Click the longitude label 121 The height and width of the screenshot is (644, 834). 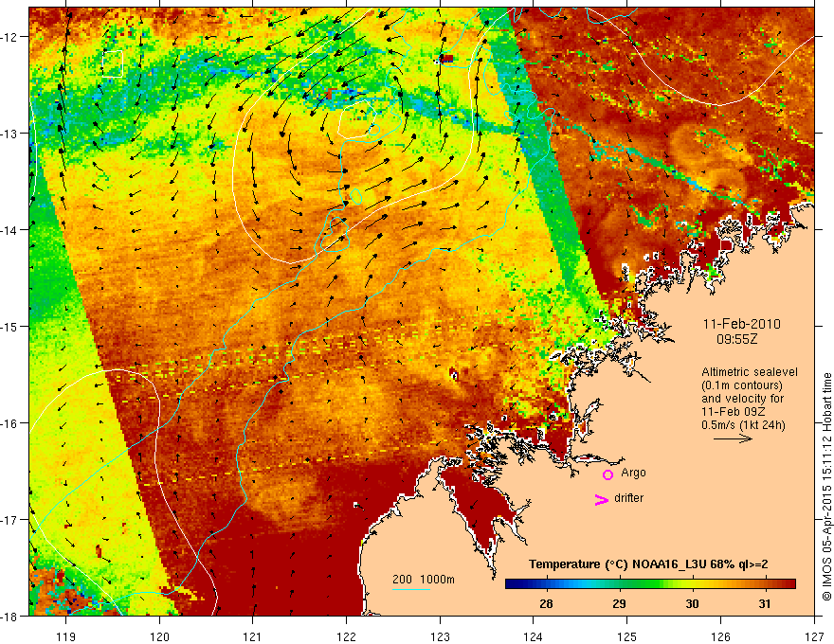click(x=253, y=636)
